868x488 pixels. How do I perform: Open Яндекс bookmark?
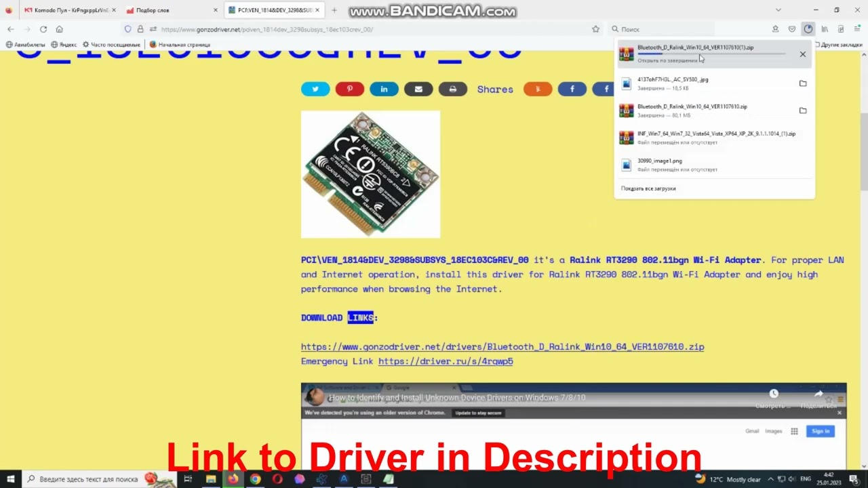64,45
